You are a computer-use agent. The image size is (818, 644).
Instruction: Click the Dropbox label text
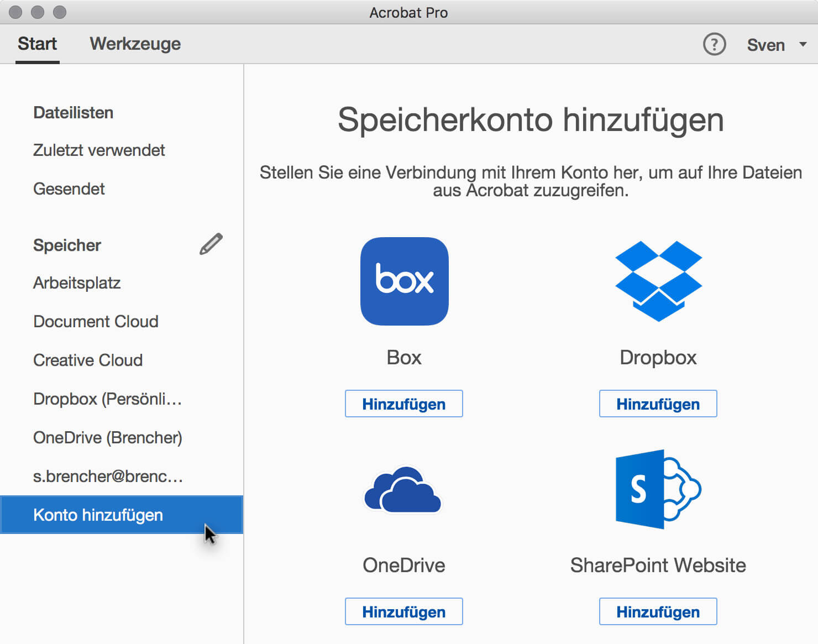coord(658,358)
